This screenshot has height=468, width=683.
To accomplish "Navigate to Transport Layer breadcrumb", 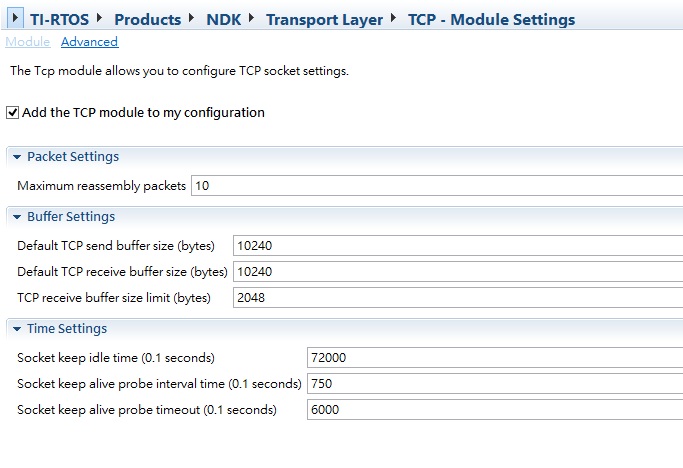I will point(325,20).
